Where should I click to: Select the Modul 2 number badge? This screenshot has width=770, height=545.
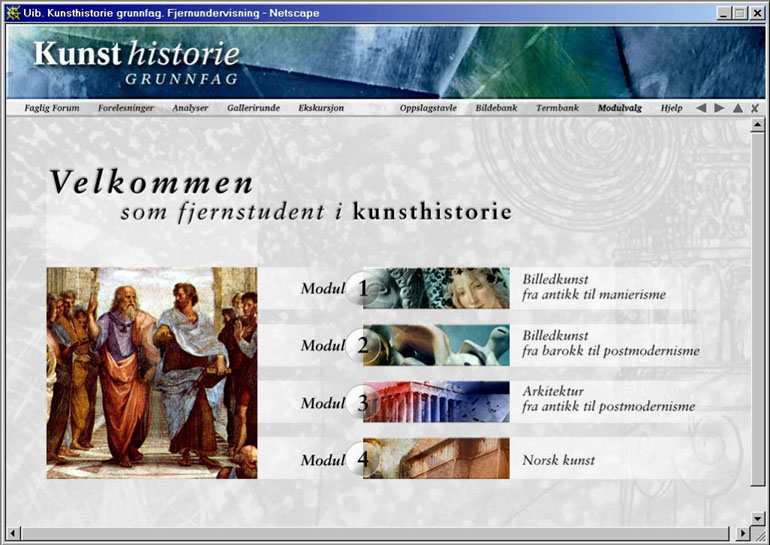point(362,346)
